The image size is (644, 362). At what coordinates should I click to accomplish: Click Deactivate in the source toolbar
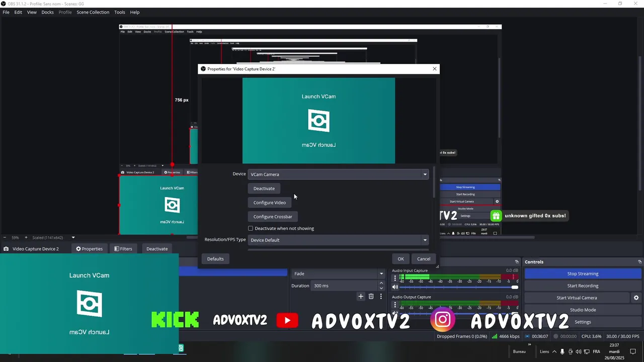(157, 249)
